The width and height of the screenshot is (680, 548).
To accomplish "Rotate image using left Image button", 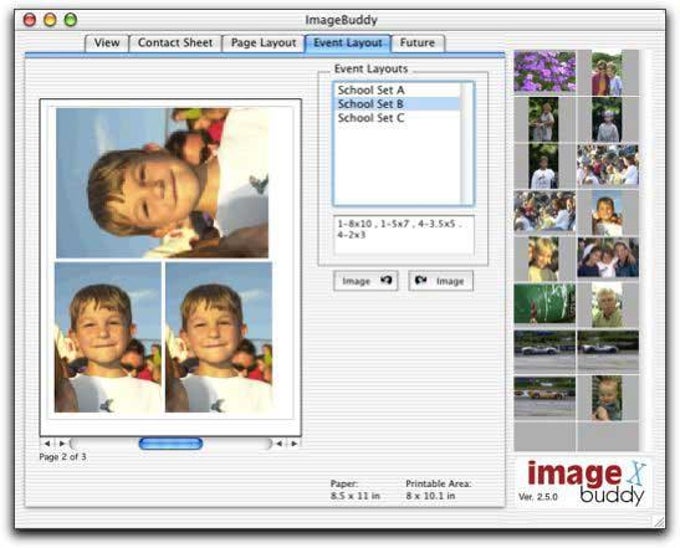I will point(366,281).
